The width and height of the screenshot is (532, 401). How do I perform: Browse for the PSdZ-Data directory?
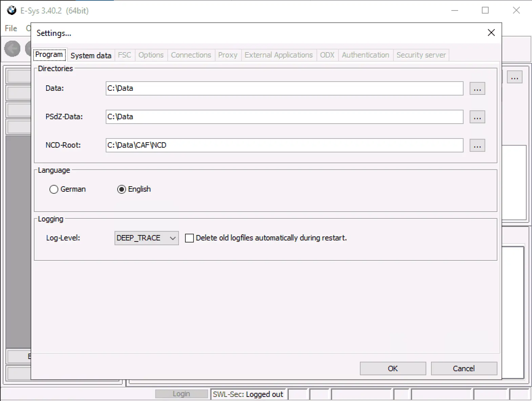point(477,117)
